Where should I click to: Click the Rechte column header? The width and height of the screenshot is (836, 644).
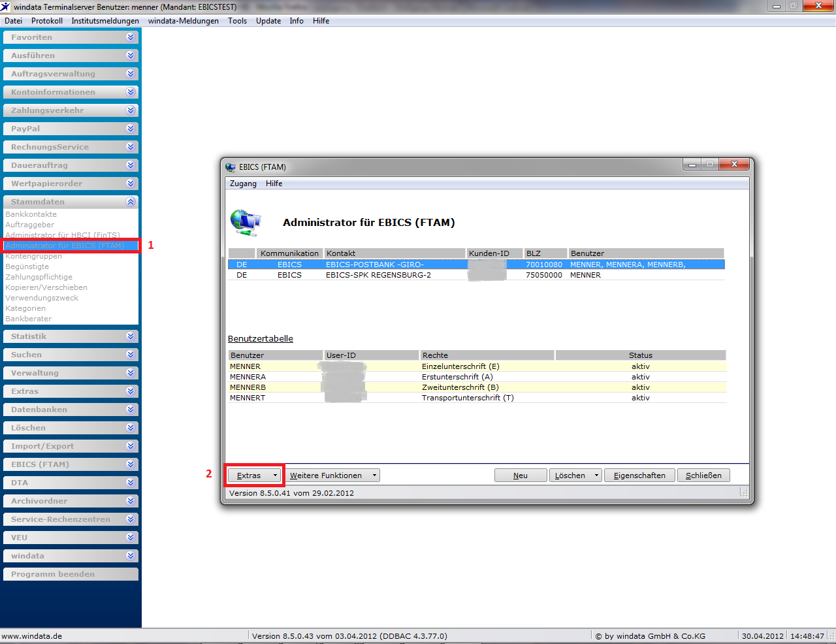tap(487, 355)
